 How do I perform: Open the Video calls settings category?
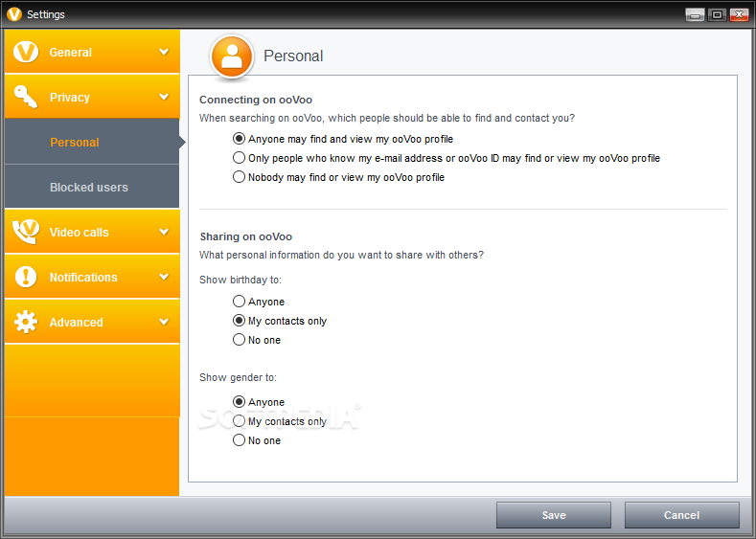(92, 232)
